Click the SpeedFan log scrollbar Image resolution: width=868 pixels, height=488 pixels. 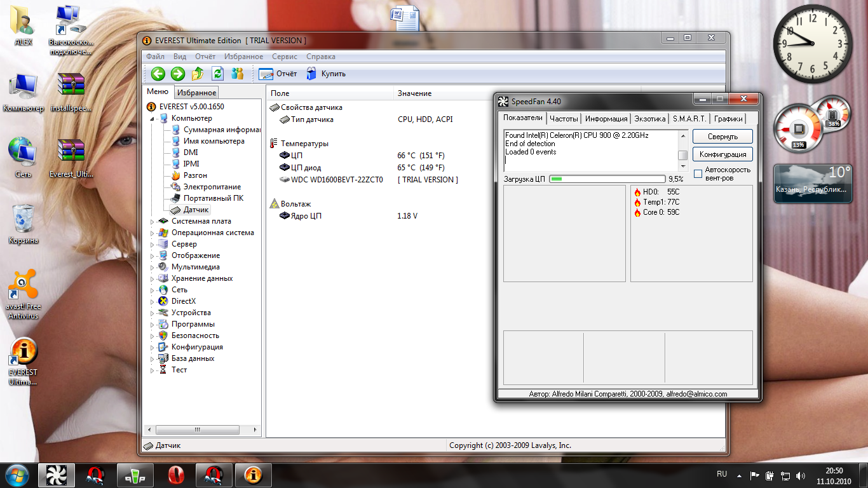[x=682, y=151]
